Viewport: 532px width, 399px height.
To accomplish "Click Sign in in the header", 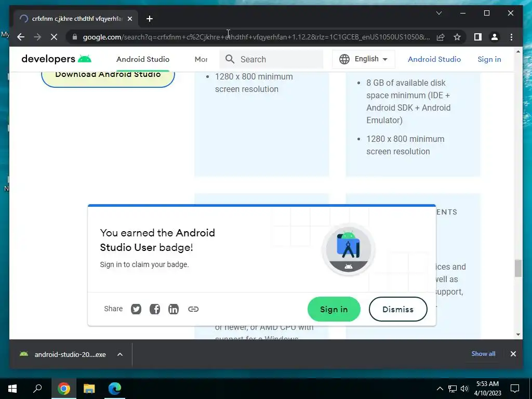I will [489, 59].
